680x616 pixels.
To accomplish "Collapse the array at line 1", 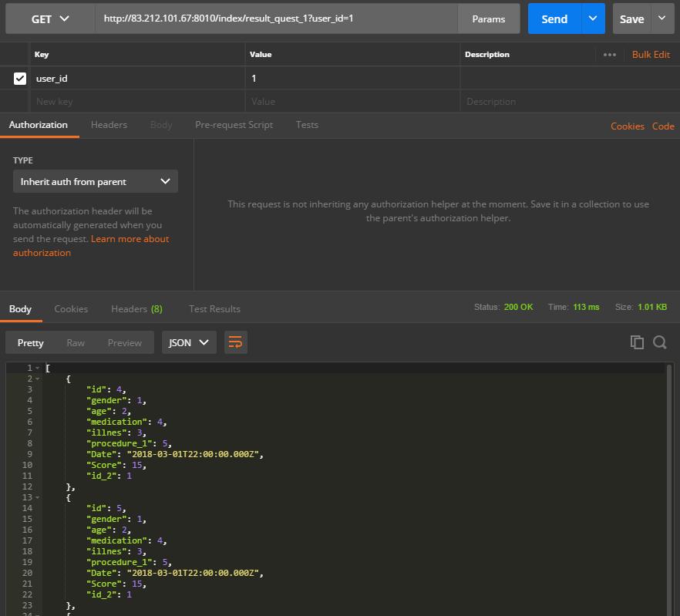I will 37,368.
